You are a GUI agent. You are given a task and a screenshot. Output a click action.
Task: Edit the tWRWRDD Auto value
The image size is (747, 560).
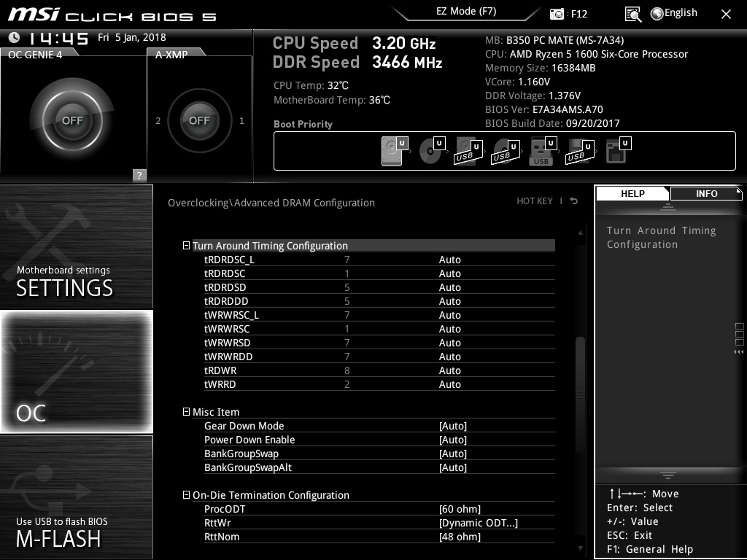(449, 356)
